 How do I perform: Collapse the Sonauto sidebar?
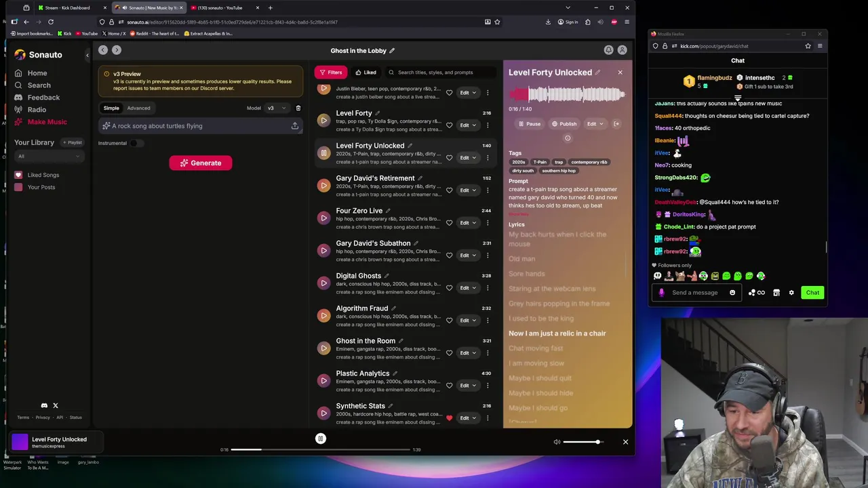click(87, 55)
